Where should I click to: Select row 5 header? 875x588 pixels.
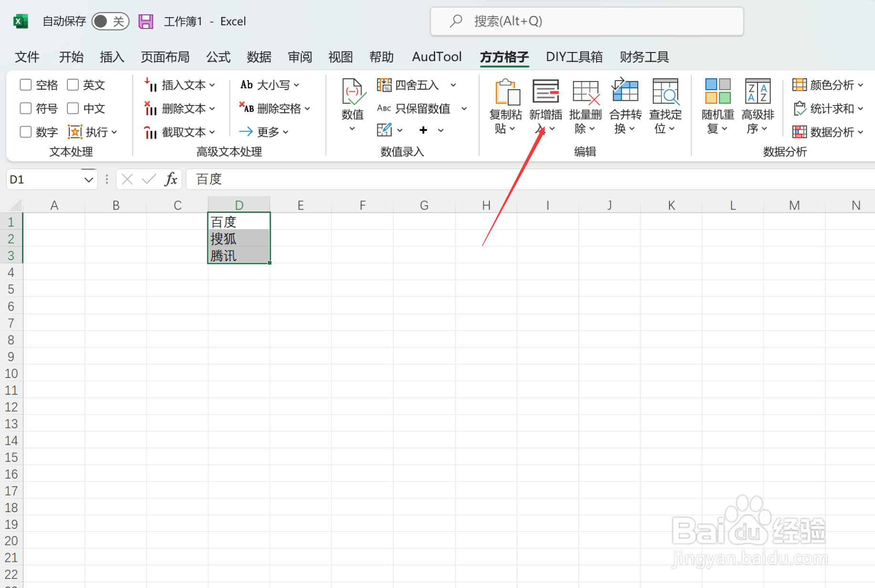point(11,289)
